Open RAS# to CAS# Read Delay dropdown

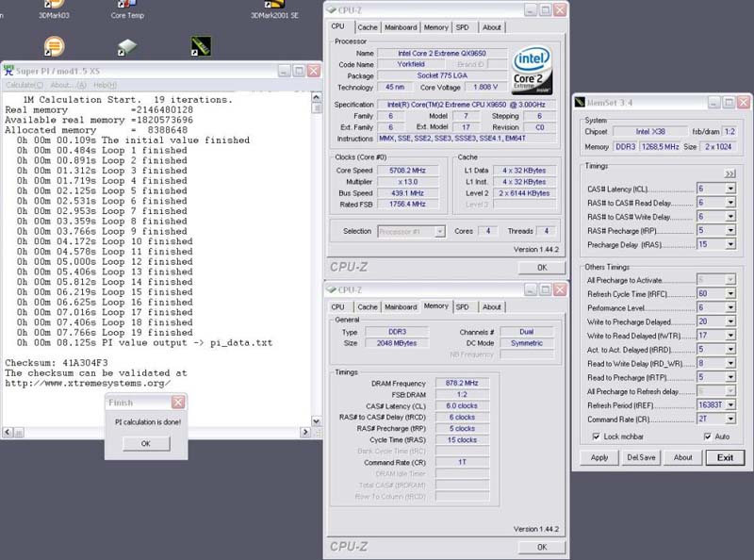[730, 203]
